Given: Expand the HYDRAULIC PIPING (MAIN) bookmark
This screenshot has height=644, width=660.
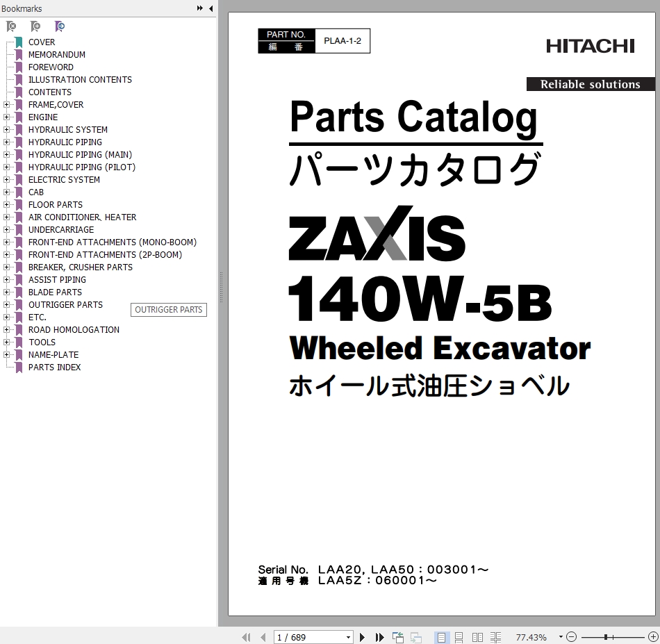Looking at the screenshot, I should pyautogui.click(x=6, y=154).
